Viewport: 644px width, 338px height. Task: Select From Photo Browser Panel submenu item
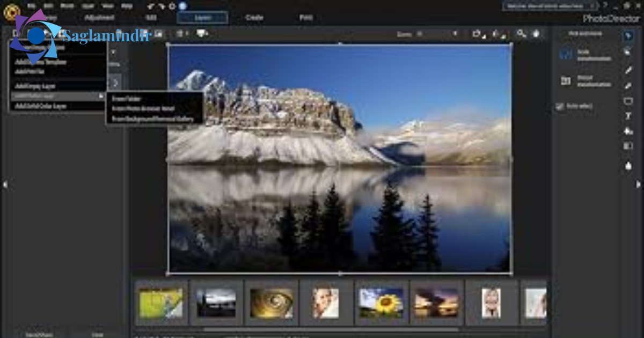(143, 108)
